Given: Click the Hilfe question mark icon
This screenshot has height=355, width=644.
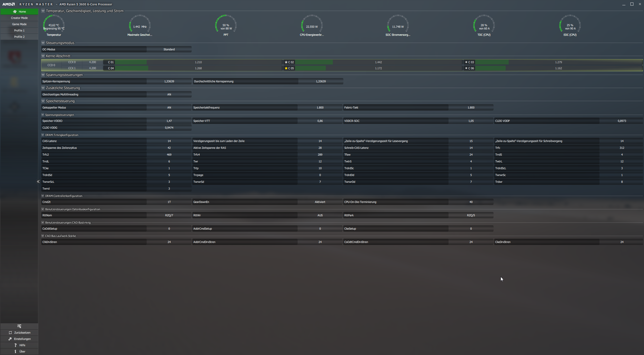Looking at the screenshot, I should click(15, 345).
